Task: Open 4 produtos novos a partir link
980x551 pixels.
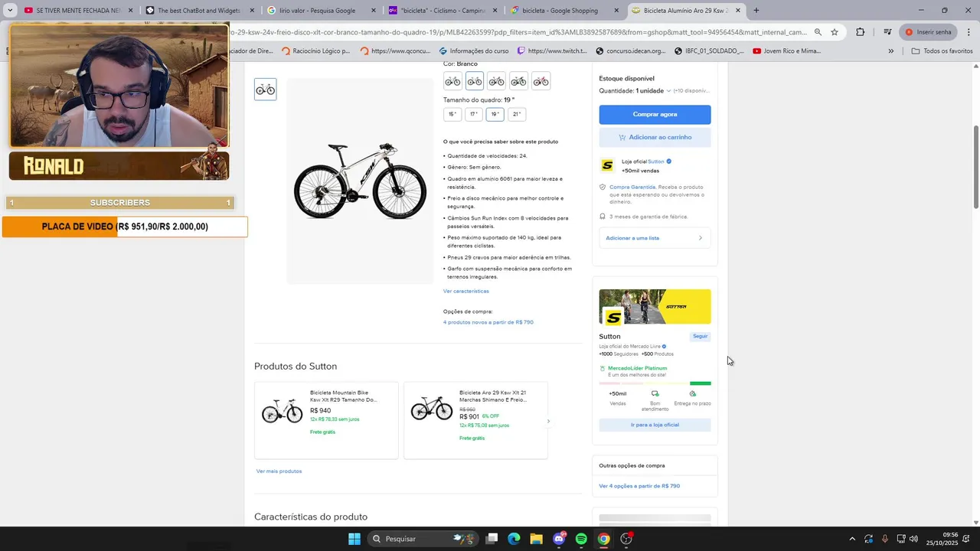Action: [488, 322]
